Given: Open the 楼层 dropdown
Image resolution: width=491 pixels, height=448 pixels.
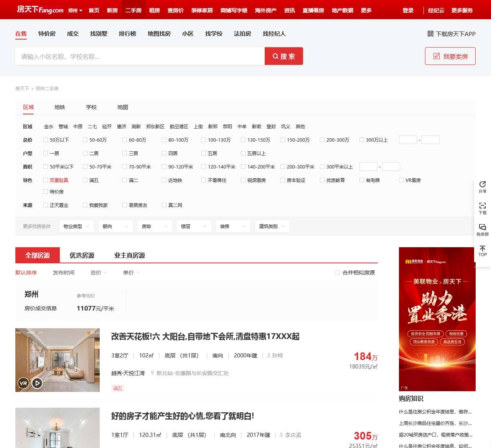Looking at the screenshot, I should coord(194,226).
